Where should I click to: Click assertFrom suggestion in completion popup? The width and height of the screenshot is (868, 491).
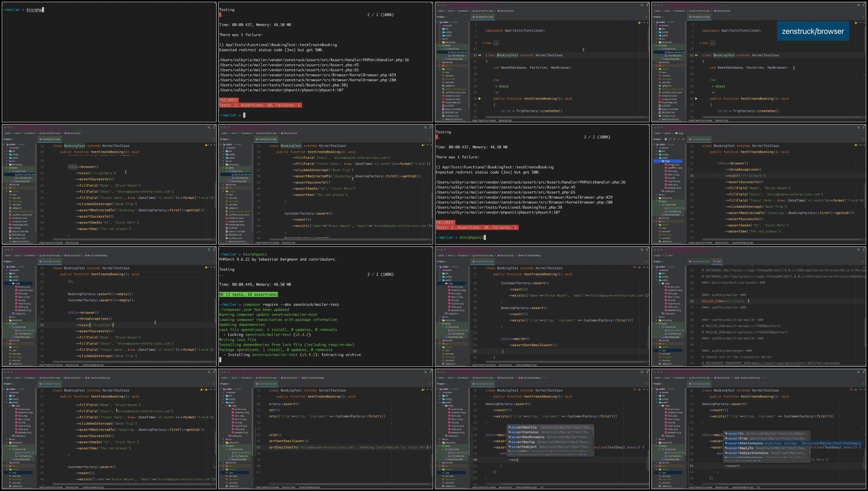coord(766,438)
